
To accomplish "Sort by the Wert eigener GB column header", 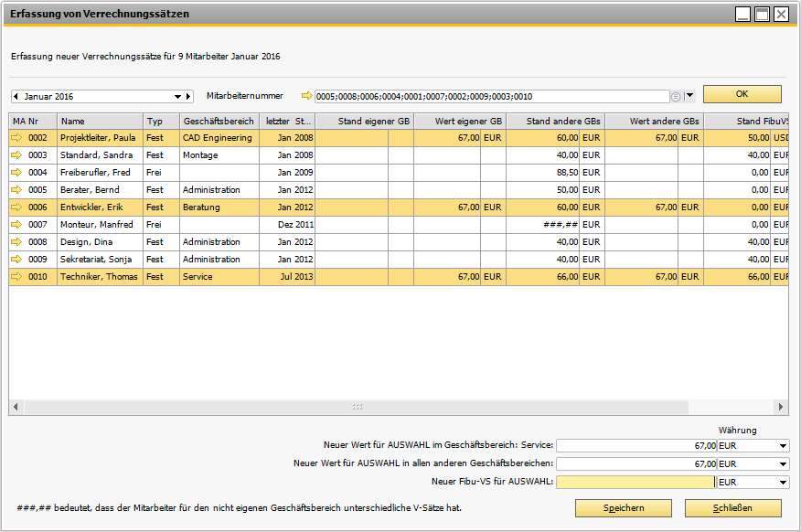I will click(460, 121).
